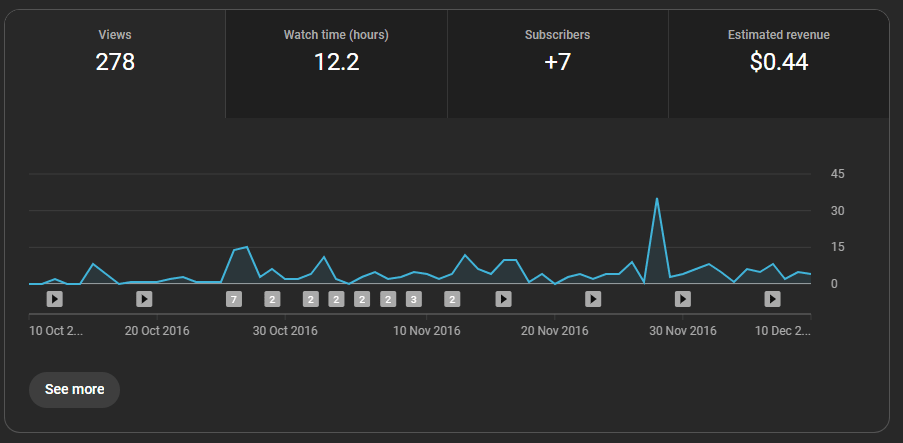Click the '20 Oct 2016' axis date

click(157, 331)
